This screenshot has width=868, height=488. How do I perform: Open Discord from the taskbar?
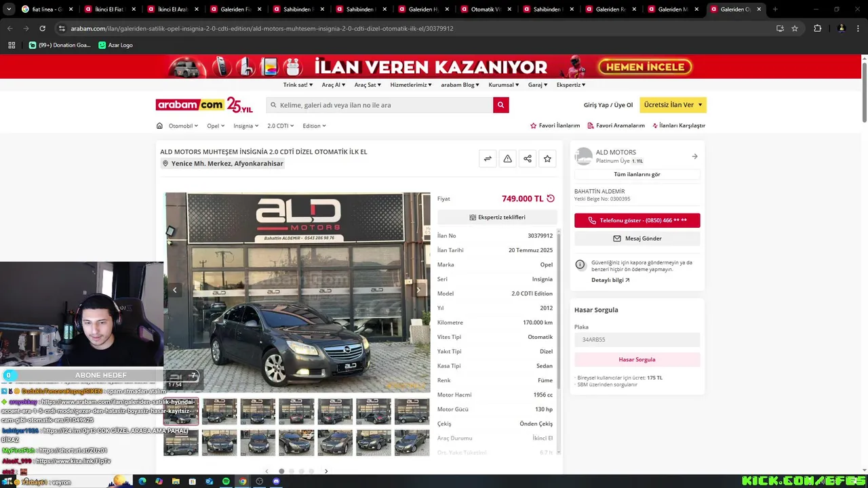coord(276,481)
